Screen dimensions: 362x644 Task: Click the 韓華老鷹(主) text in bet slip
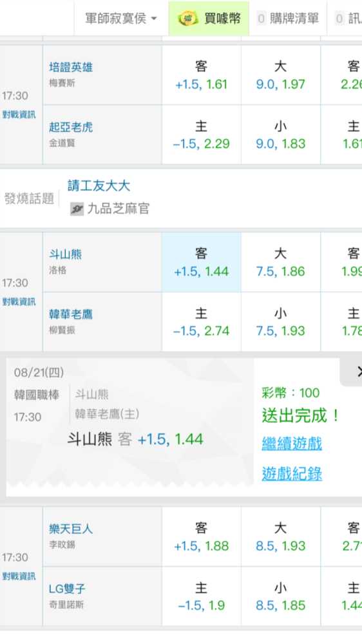tap(107, 413)
